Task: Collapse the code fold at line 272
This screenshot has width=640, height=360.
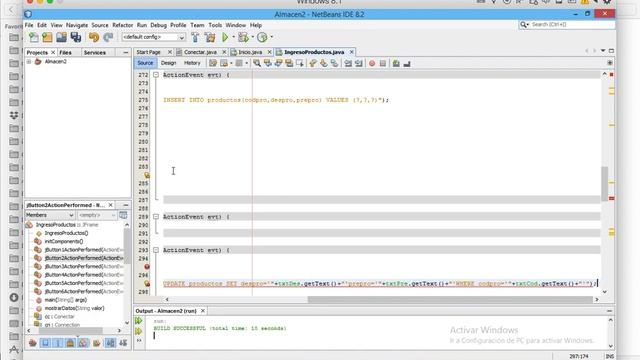Action: pos(156,75)
